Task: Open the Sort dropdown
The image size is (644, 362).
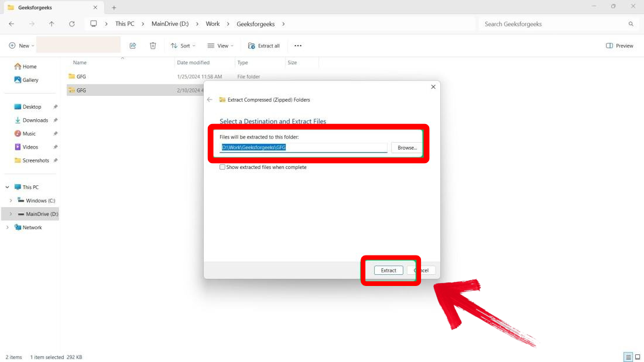Action: click(x=183, y=46)
